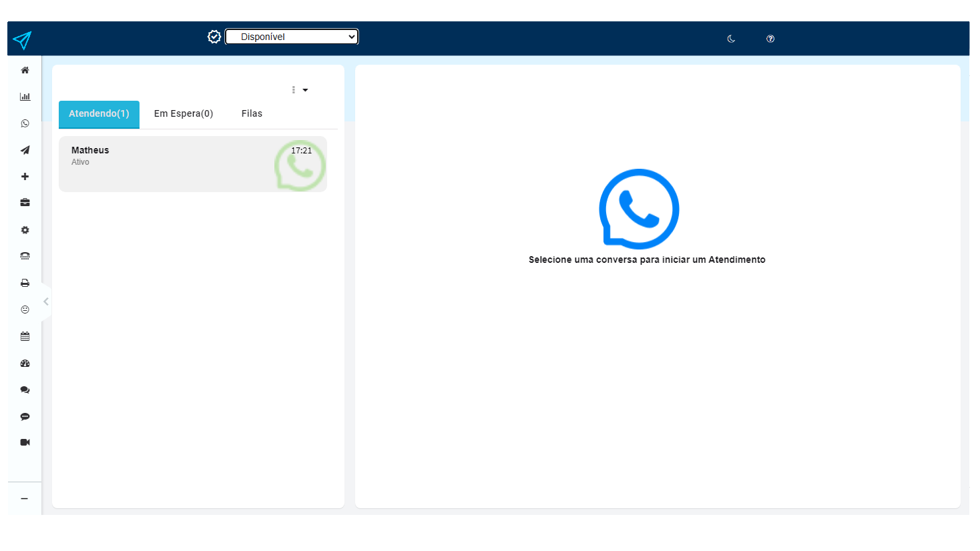This screenshot has height=551, width=980.
Task: Click the printer icon in sidebar
Action: click(25, 283)
